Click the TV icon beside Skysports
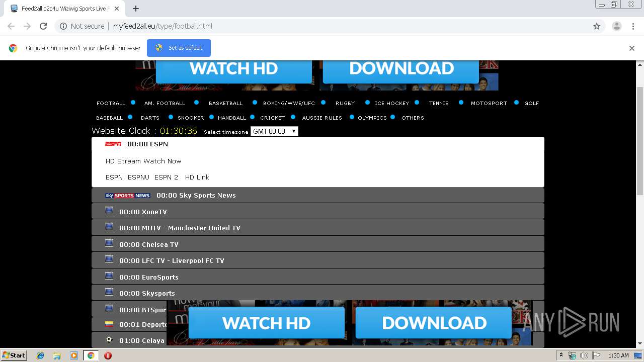 pyautogui.click(x=109, y=292)
